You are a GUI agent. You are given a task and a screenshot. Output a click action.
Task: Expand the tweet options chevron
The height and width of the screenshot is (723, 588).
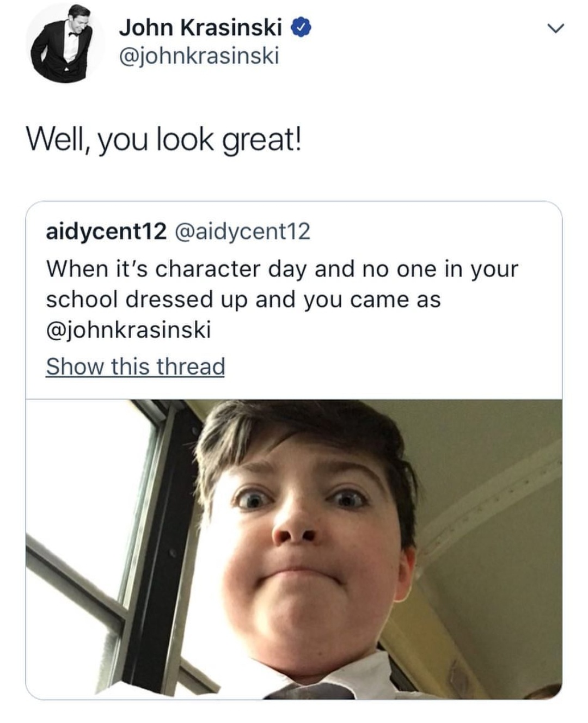coord(555,28)
